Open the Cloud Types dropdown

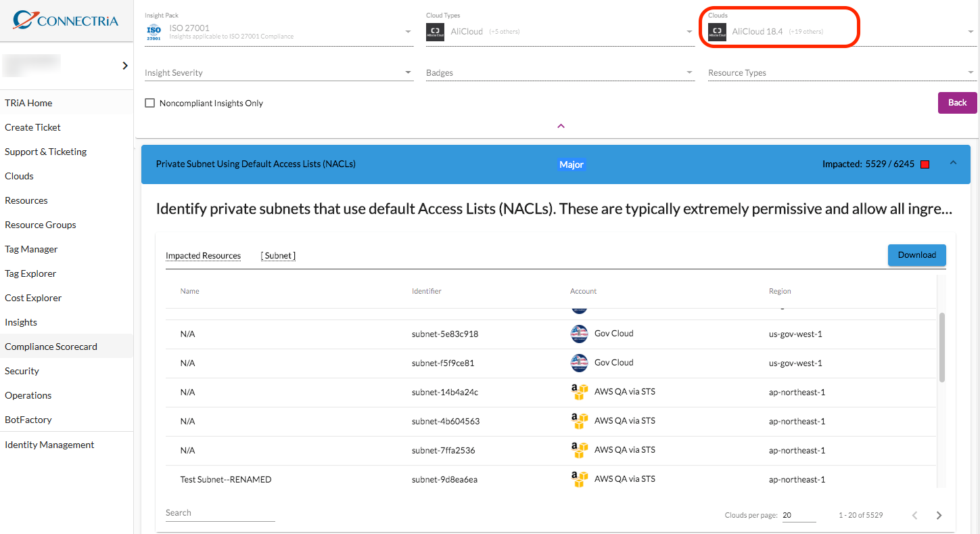pyautogui.click(x=561, y=32)
